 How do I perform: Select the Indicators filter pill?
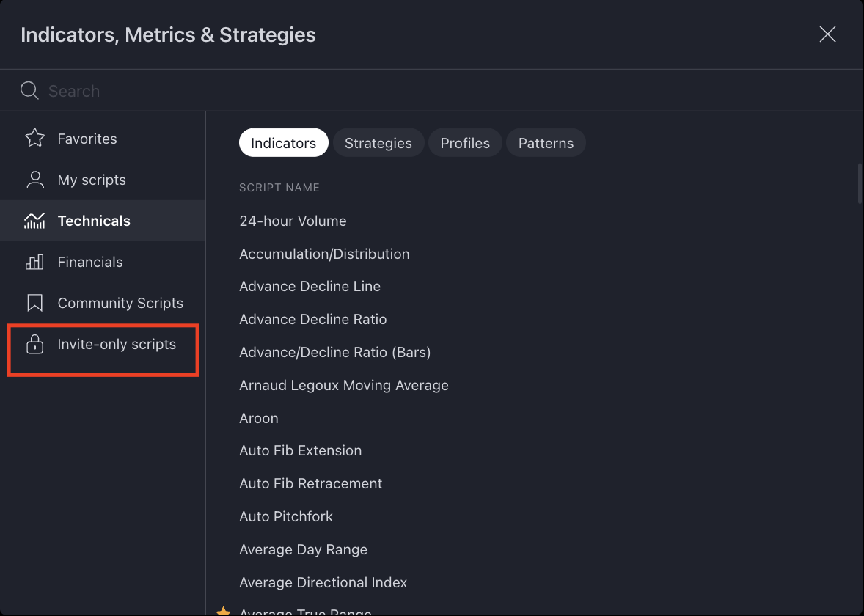coord(283,142)
